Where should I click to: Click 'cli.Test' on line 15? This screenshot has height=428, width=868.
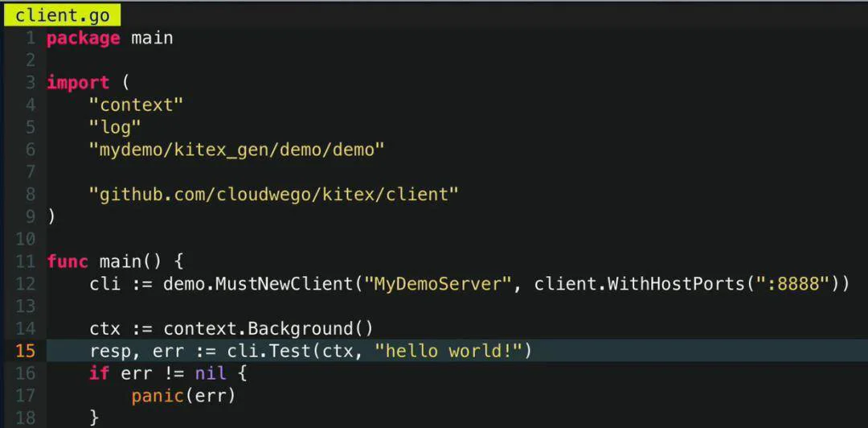pyautogui.click(x=268, y=351)
